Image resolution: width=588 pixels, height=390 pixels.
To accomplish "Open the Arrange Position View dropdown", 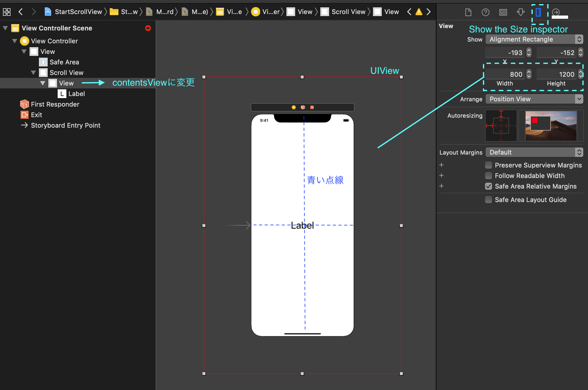I will pyautogui.click(x=534, y=99).
